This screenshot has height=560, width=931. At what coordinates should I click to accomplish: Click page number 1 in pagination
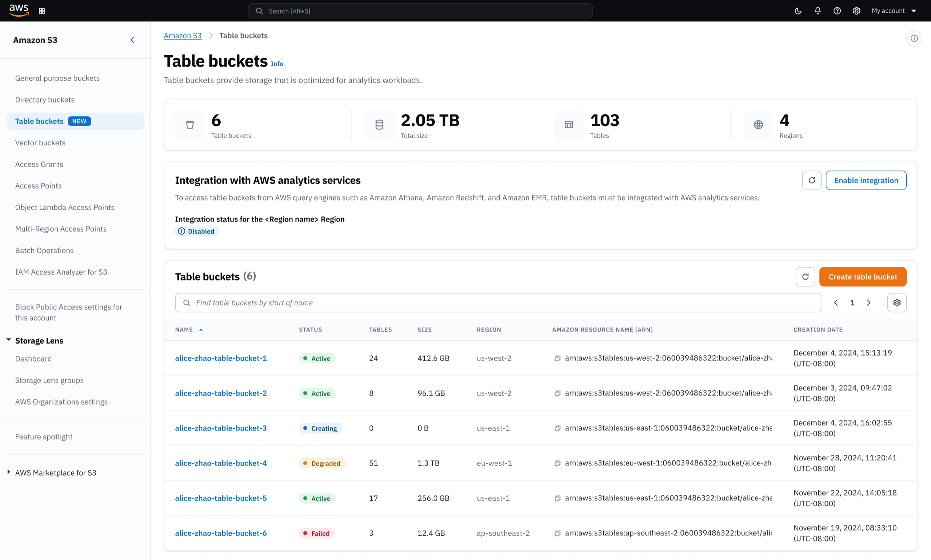(852, 303)
